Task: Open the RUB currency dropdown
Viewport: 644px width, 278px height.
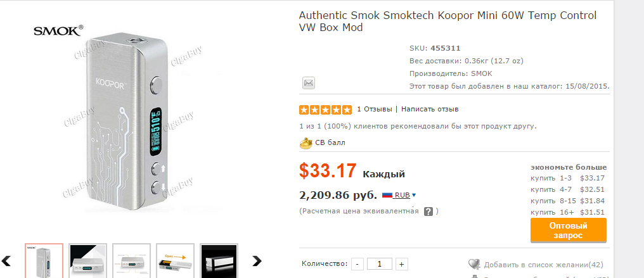Action: (x=406, y=195)
